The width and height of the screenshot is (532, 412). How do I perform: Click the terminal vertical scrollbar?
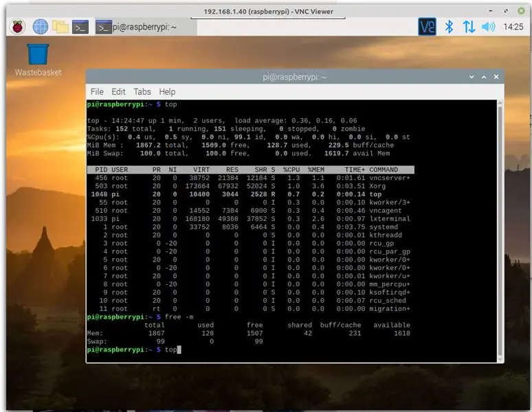coord(500,231)
